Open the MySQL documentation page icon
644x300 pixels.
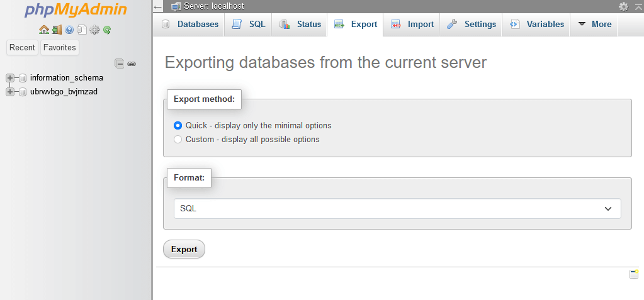click(82, 30)
